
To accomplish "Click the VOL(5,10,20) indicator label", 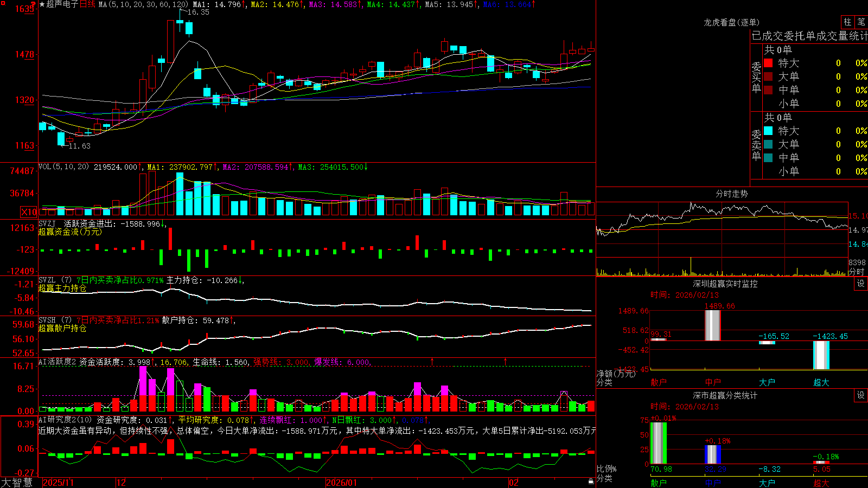I will [63, 167].
